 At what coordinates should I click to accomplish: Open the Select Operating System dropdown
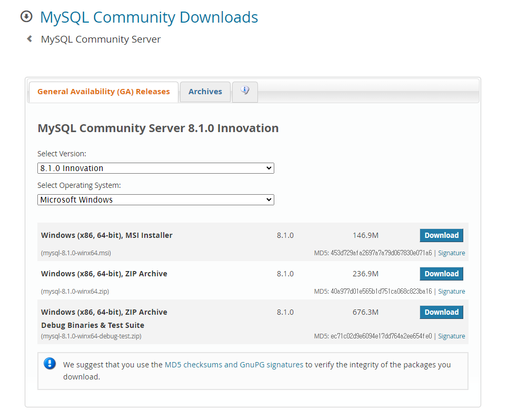(156, 200)
